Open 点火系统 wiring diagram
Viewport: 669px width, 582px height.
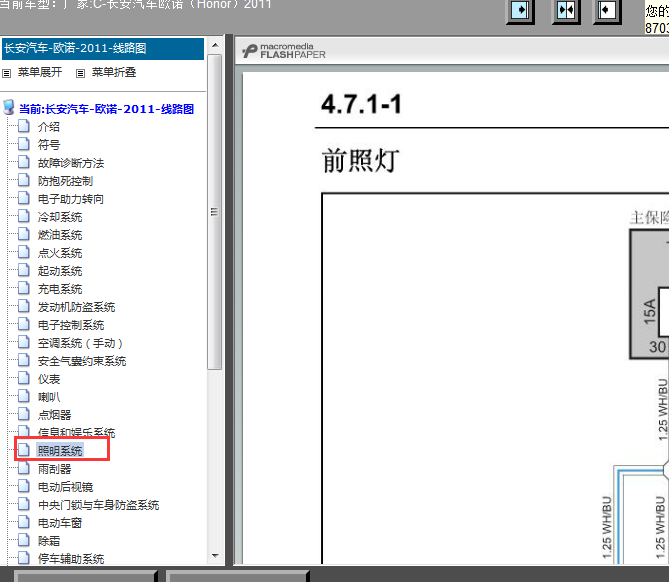(x=60, y=253)
